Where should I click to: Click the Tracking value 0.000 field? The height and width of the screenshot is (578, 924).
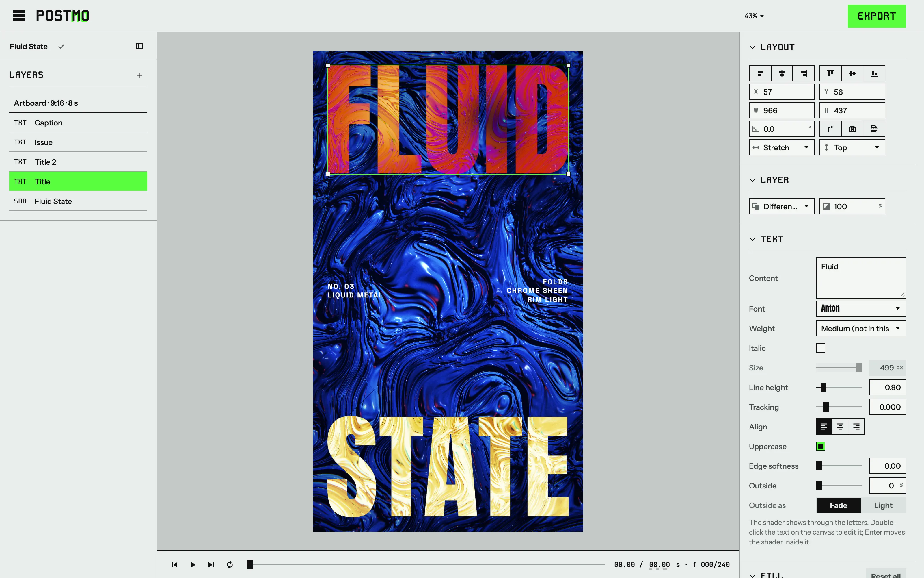click(887, 407)
